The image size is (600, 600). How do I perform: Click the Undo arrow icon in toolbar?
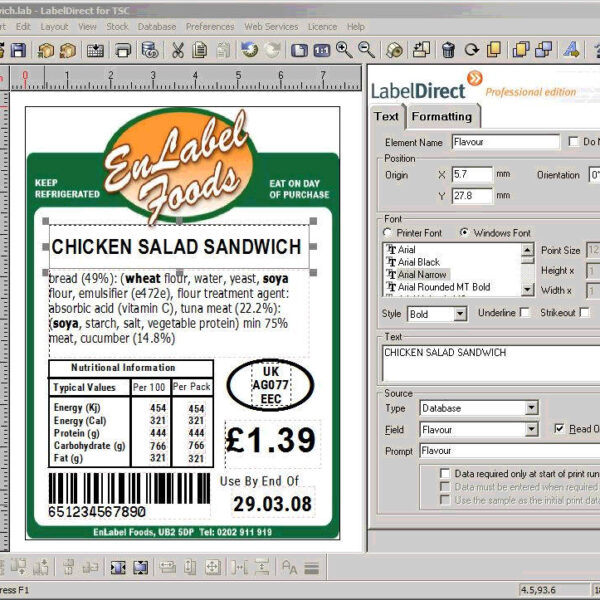coord(249,49)
